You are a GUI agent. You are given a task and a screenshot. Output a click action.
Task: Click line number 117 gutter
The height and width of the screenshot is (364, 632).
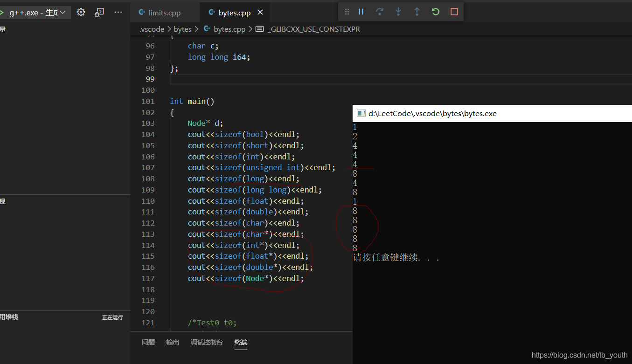(x=148, y=278)
